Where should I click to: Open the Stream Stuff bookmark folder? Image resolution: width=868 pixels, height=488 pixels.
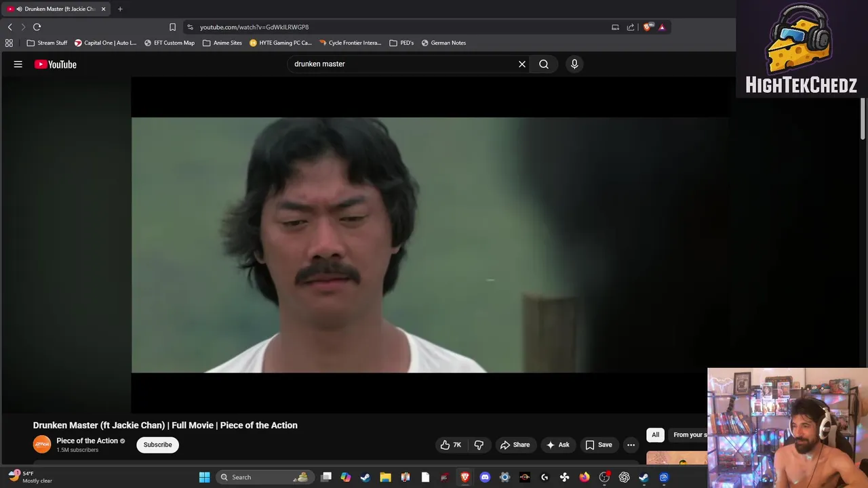click(x=47, y=43)
